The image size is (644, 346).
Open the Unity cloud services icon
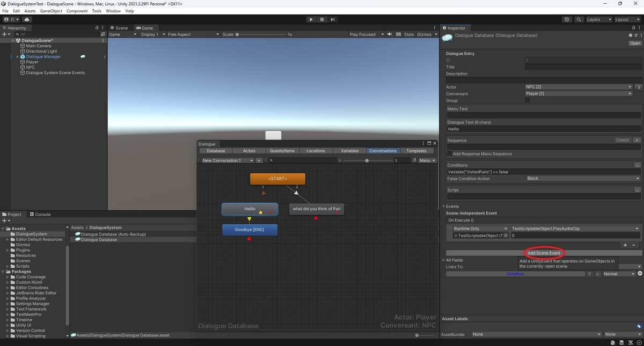pos(27,19)
